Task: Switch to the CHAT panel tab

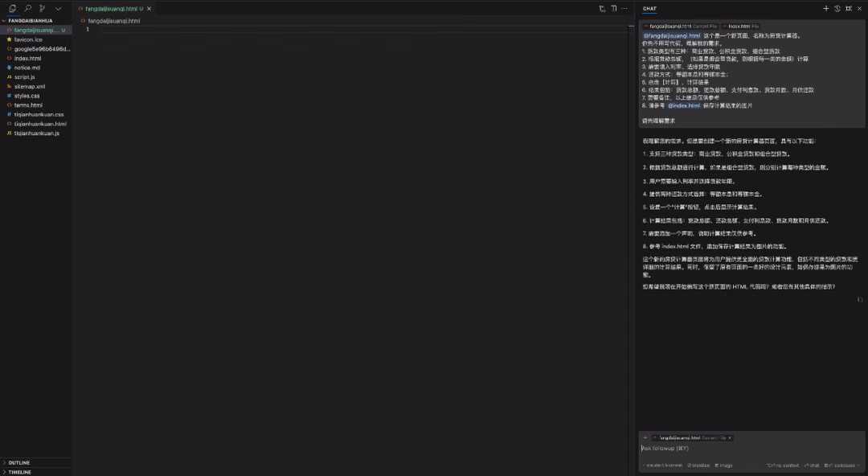Action: (650, 8)
